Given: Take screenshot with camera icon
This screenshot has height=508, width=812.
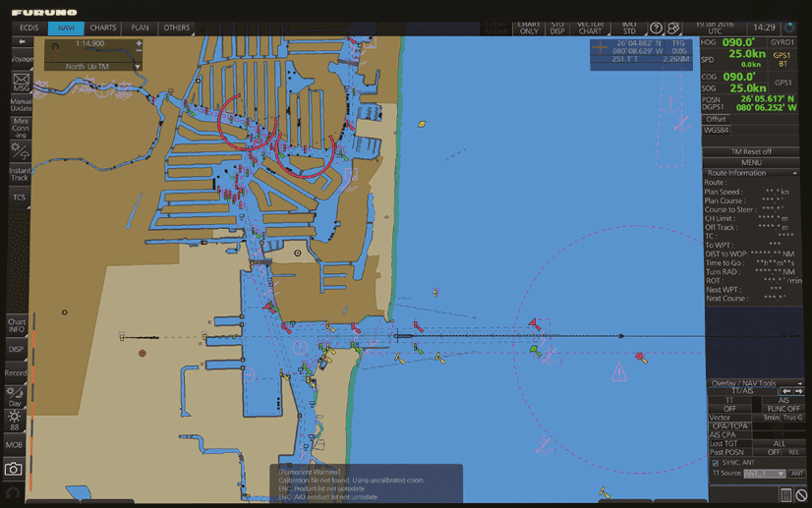Looking at the screenshot, I should tap(14, 469).
